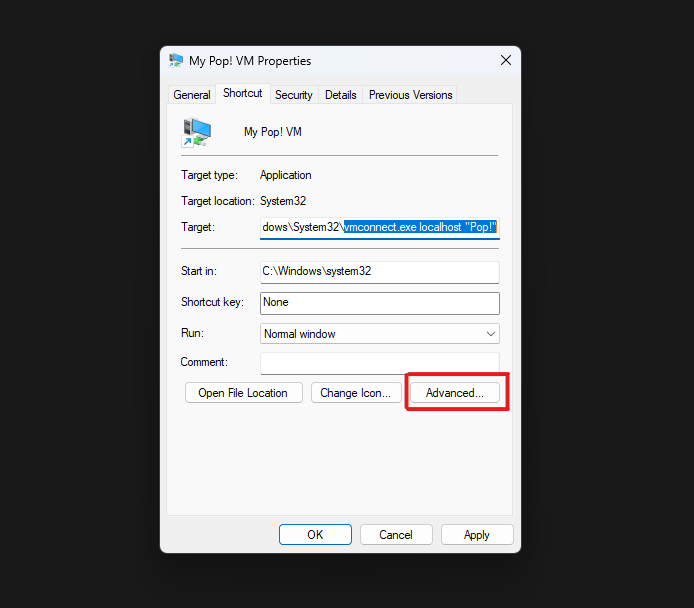Image resolution: width=694 pixels, height=608 pixels.
Task: Open the Previous Versions tab
Action: point(410,95)
